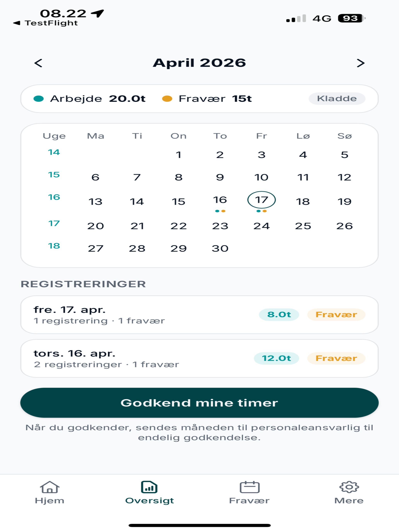Image resolution: width=399 pixels, height=532 pixels.
Task: Open fre. 17. apr. registration entry
Action: tap(199, 315)
